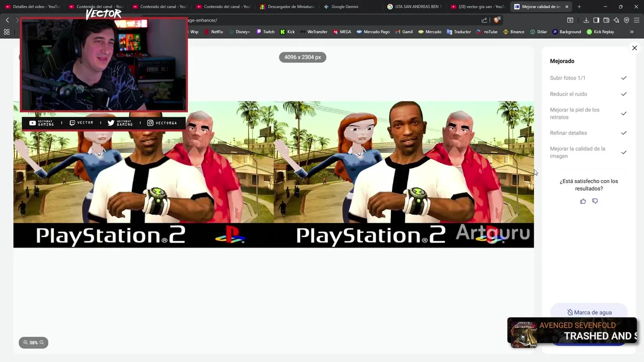Open the Traductor bookmark
644x362 pixels.
459,32
